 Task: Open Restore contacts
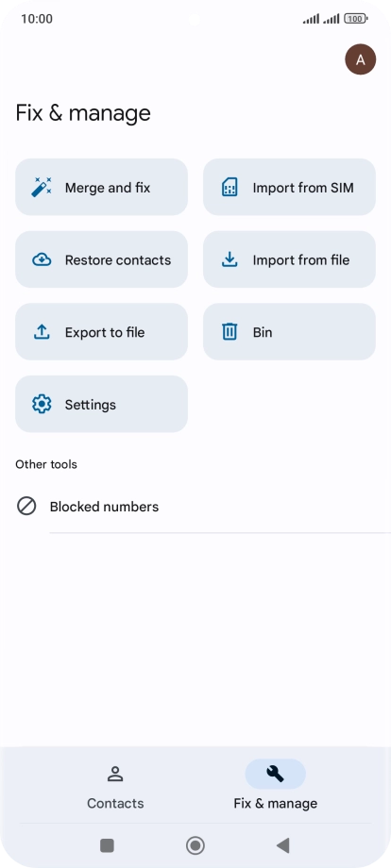click(101, 259)
